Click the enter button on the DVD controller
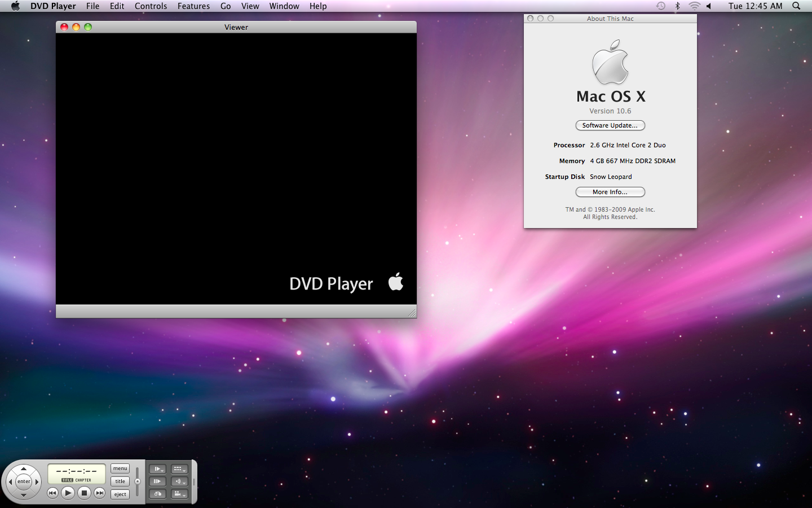The image size is (812, 508). (24, 481)
